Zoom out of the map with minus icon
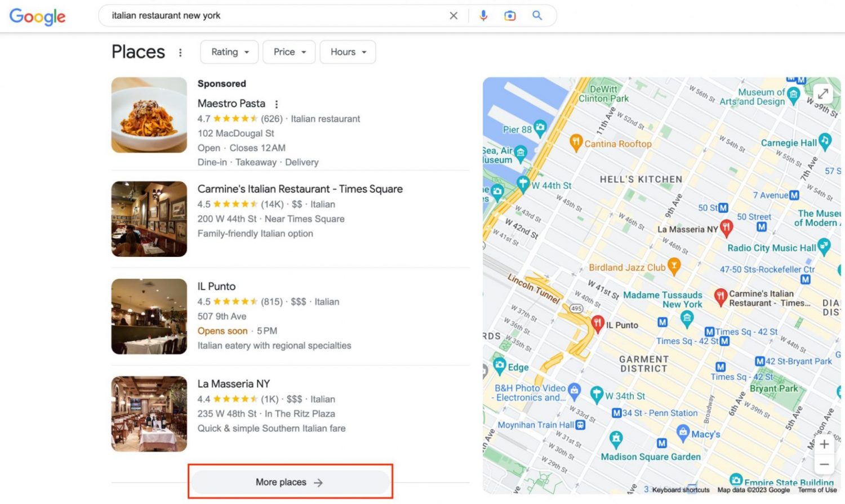 pyautogui.click(x=824, y=464)
